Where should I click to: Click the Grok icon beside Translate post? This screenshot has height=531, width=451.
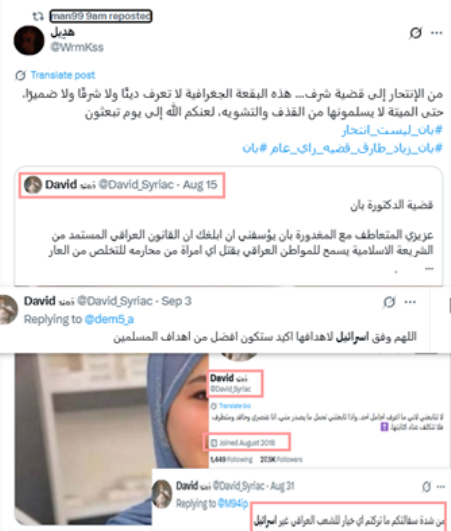[20, 75]
